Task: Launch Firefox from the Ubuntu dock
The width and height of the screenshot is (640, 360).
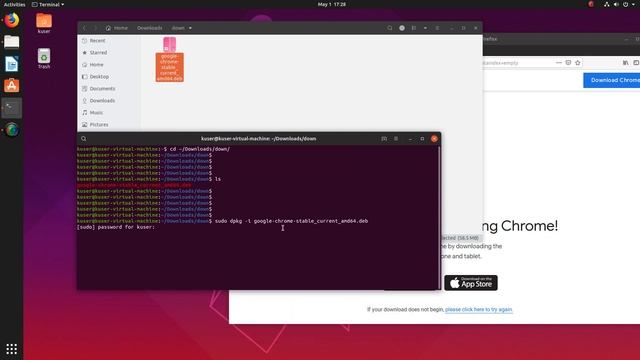Action: [11, 20]
